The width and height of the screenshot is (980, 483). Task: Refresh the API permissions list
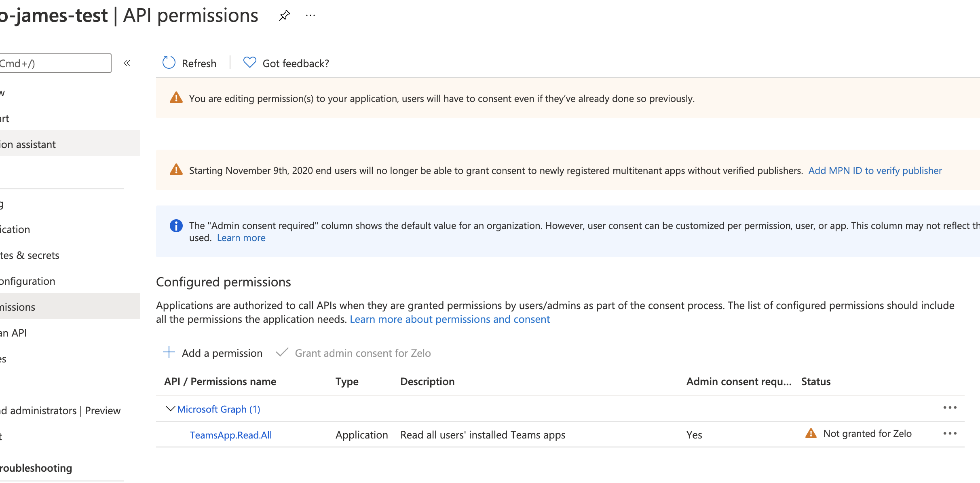[x=188, y=63]
